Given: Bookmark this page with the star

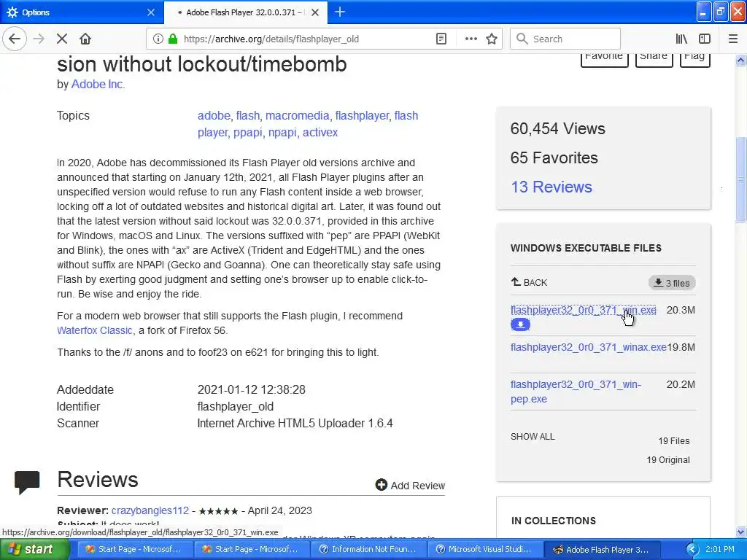Looking at the screenshot, I should pos(492,39).
